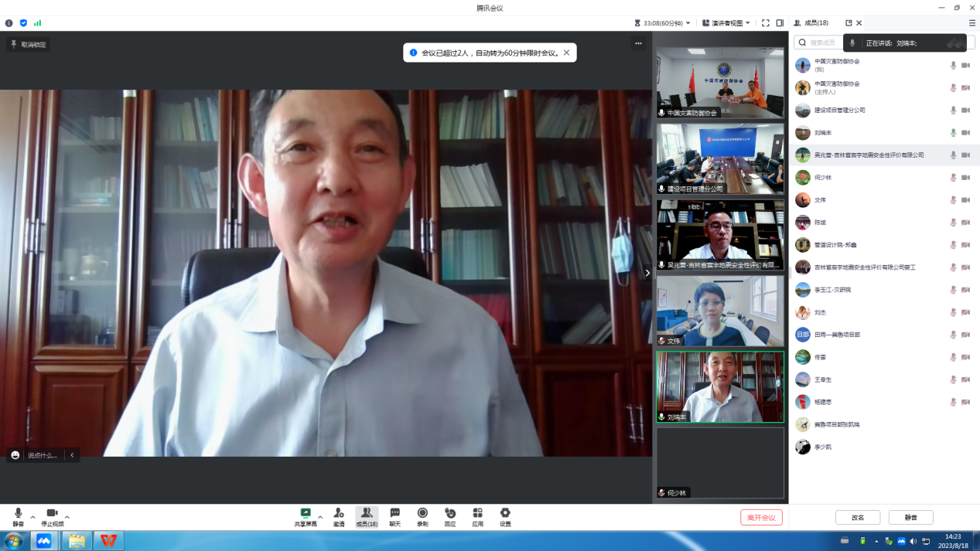Select member 李玉江-灾研院 in the list
980x551 pixels.
883,290
